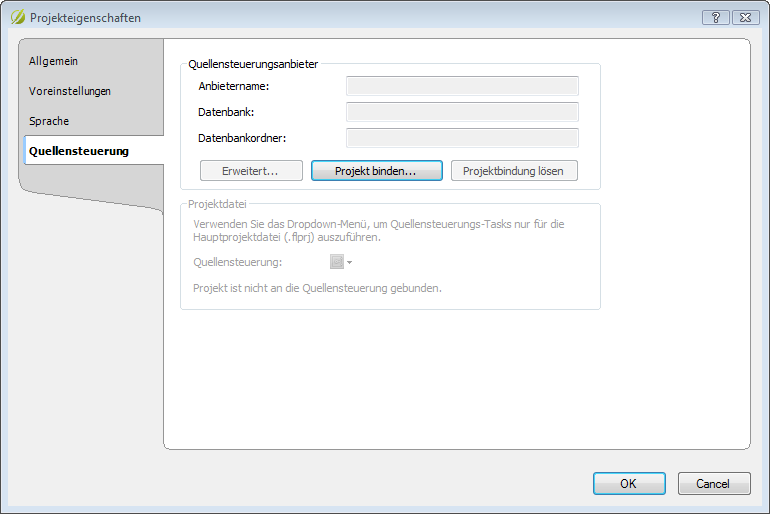Screen dimensions: 770x514
Task: Confirm the dialog with OK
Action: click(628, 484)
